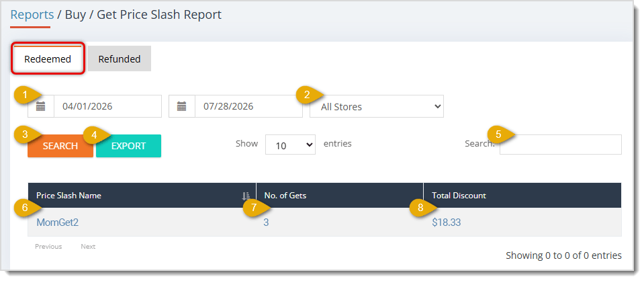
Task: Edit the 04/01/2026 start date field
Action: [107, 107]
